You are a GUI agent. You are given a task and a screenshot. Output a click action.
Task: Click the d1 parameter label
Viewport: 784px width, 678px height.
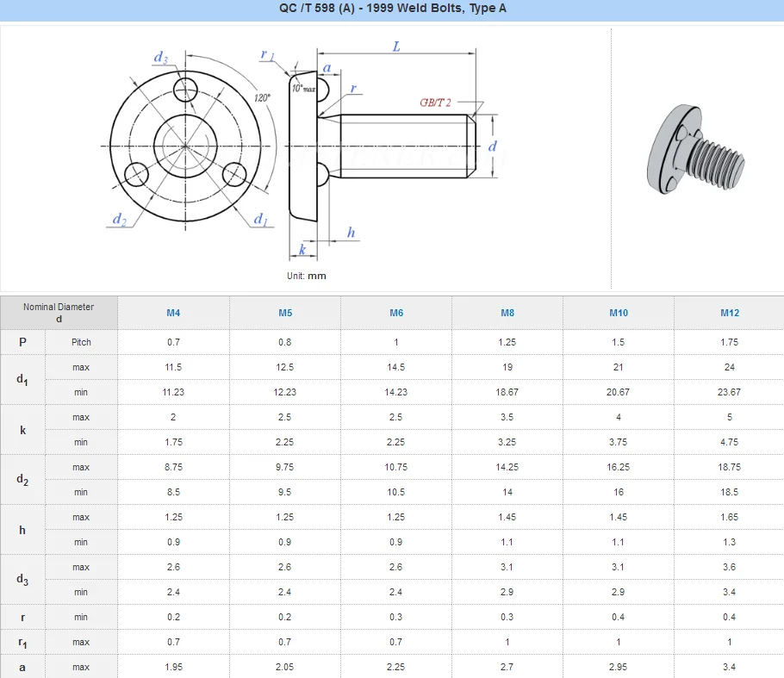tap(22, 380)
